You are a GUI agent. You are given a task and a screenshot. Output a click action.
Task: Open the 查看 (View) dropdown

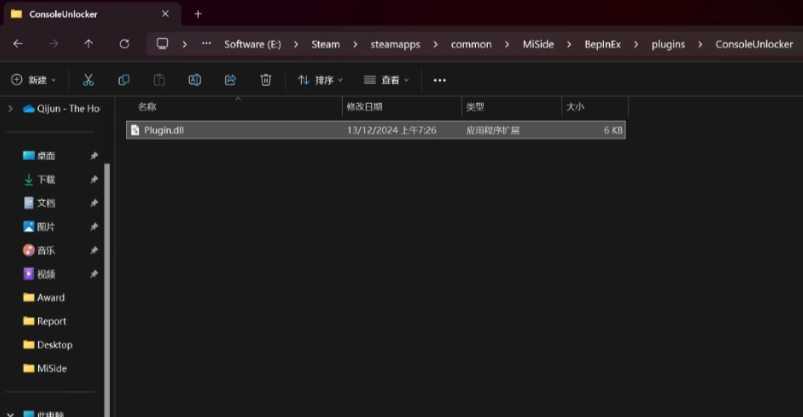coord(387,80)
